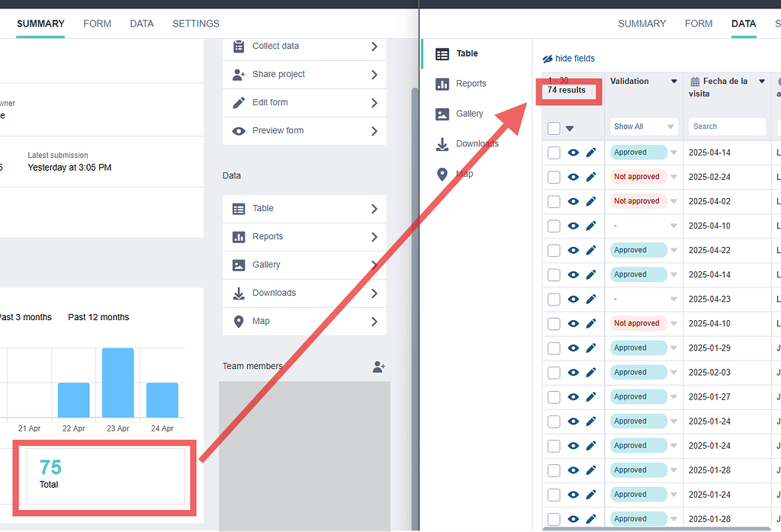Open the Share project option
Image resolution: width=781 pixels, height=532 pixels.
click(304, 74)
